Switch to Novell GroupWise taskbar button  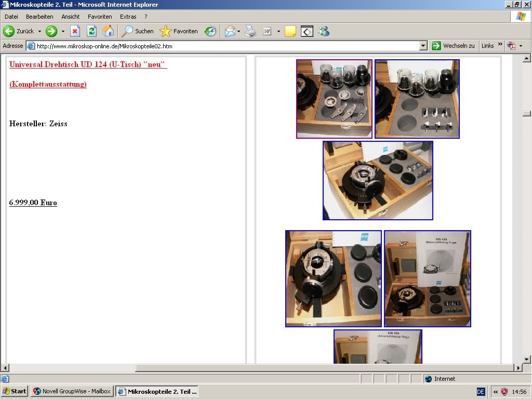72,391
